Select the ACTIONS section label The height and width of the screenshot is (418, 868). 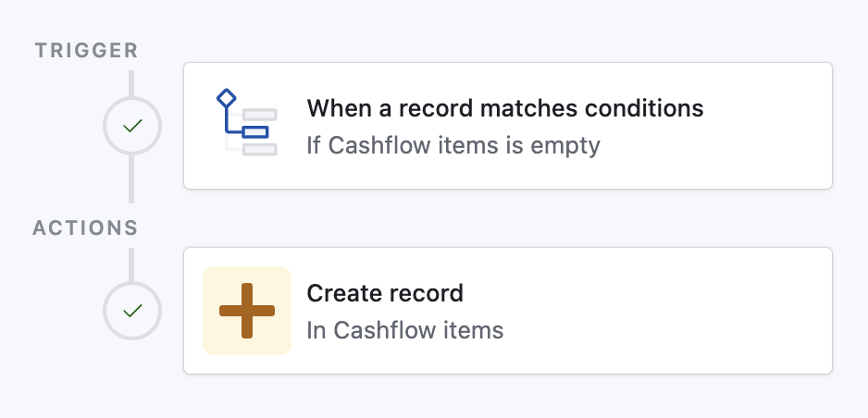(x=85, y=227)
